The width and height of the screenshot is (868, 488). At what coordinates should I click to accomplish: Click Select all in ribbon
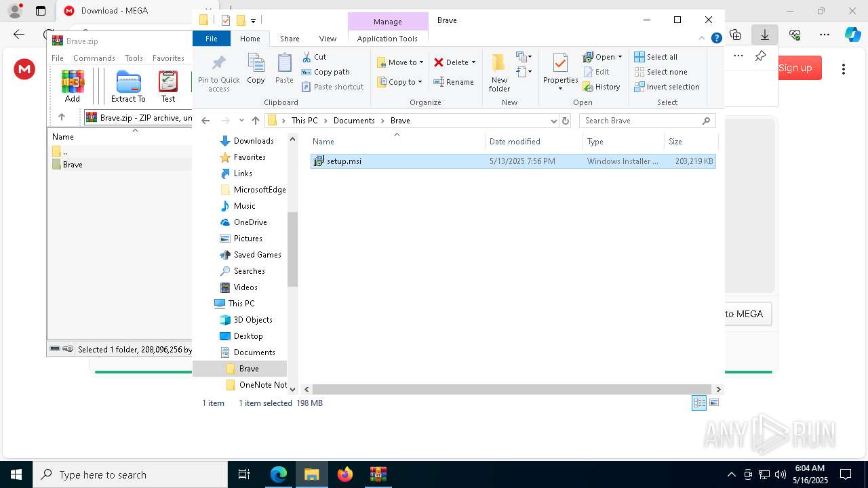click(656, 57)
